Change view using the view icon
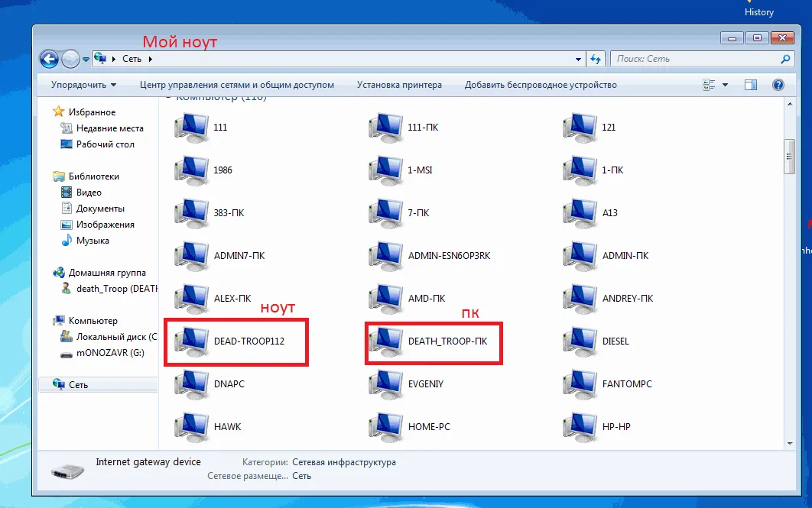Viewport: 812px width, 508px height. (x=709, y=85)
